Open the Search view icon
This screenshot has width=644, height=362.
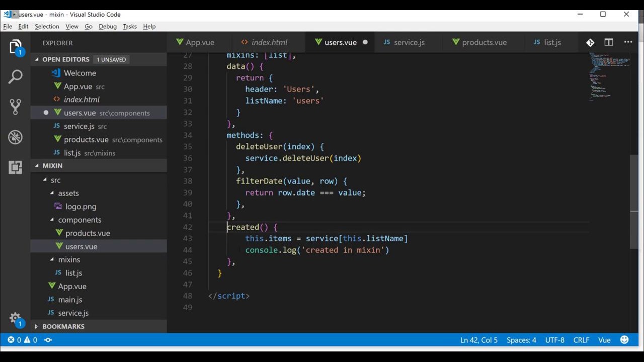click(15, 77)
